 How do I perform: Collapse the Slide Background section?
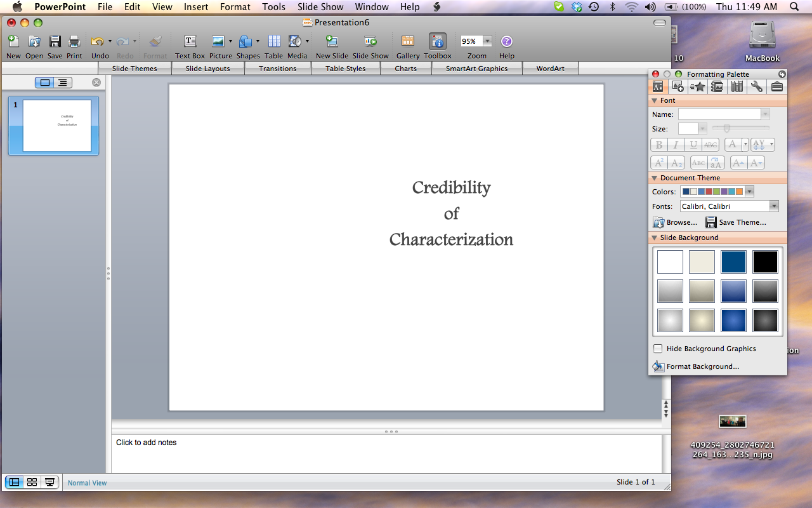coord(655,237)
